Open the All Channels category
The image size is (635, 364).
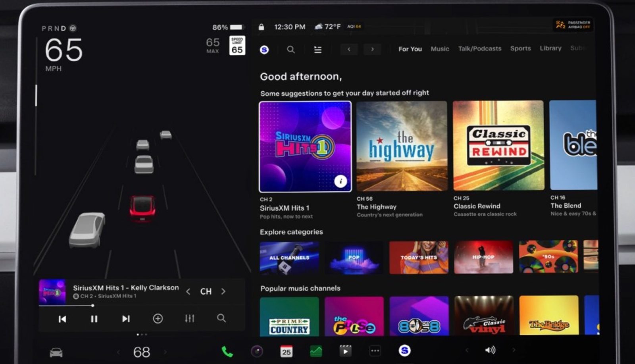click(x=289, y=258)
